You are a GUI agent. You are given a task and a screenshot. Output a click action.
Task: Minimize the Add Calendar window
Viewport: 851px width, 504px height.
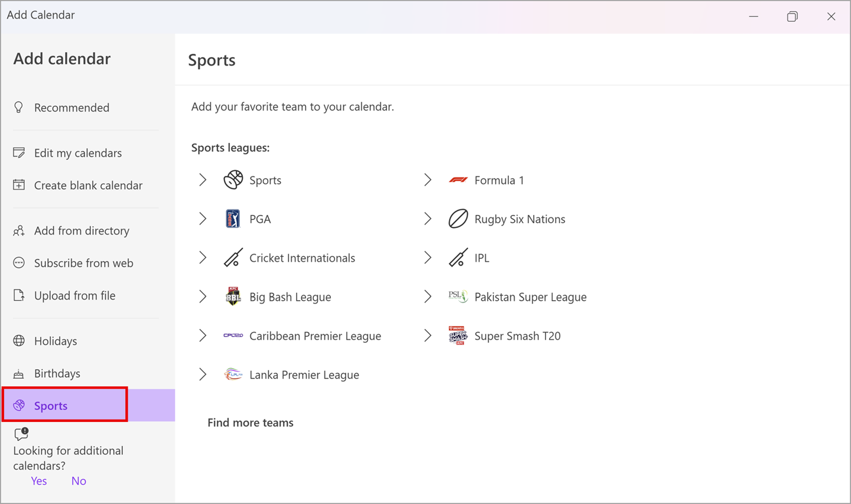tap(753, 17)
